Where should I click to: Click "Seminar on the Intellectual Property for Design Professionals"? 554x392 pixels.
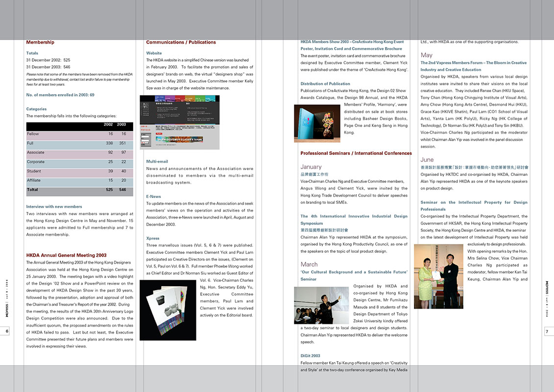click(x=474, y=206)
